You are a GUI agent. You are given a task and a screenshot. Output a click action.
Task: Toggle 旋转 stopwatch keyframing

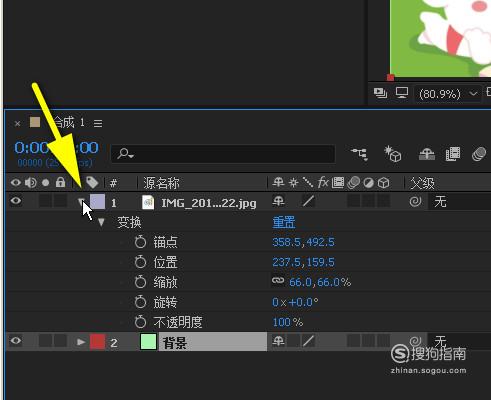140,302
